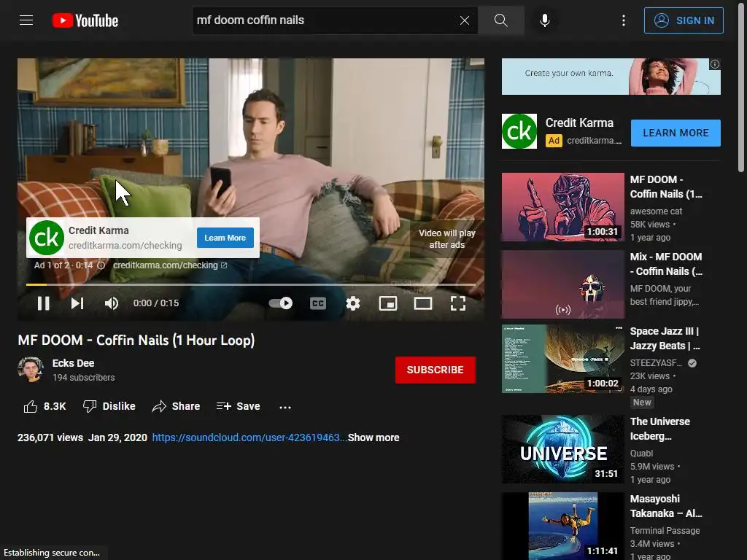
Task: Go to YouTube home via logo
Action: coord(85,20)
